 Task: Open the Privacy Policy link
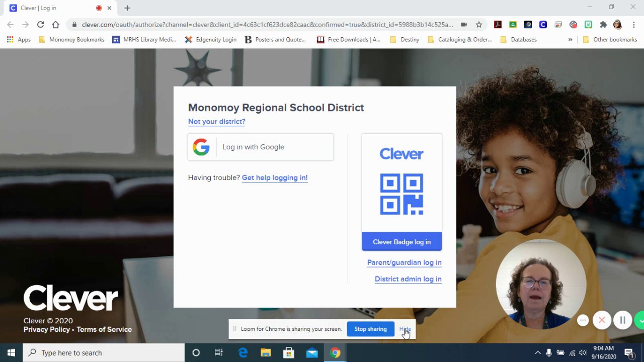47,329
